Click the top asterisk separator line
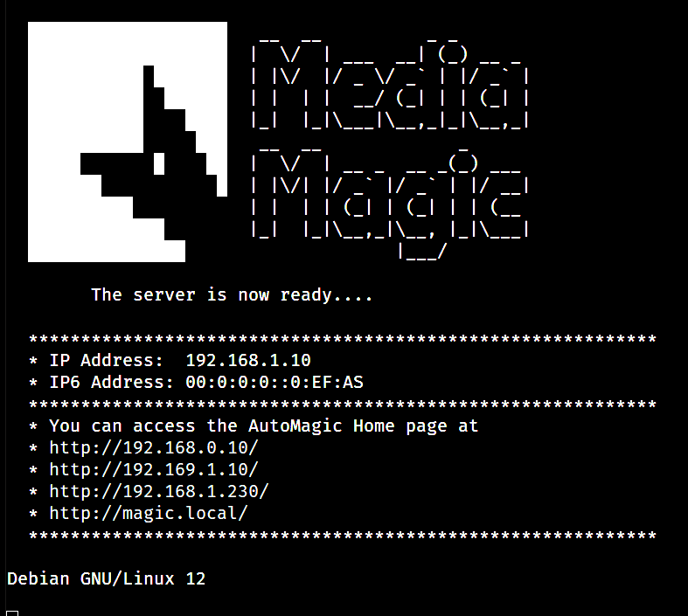This screenshot has height=616, width=688. pos(343,339)
